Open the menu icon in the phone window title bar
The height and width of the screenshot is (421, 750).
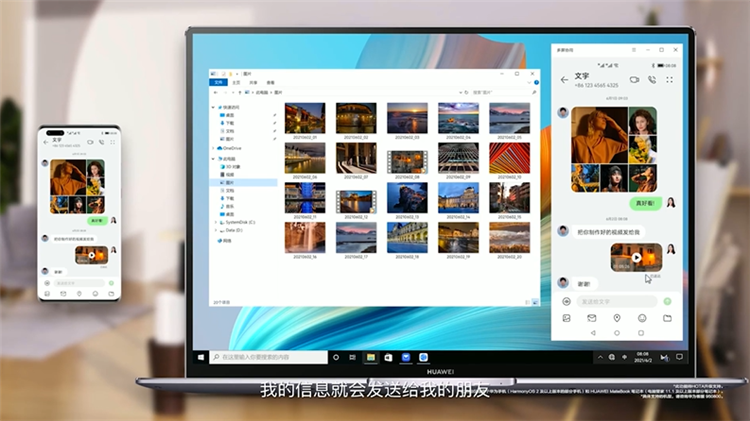[634, 50]
